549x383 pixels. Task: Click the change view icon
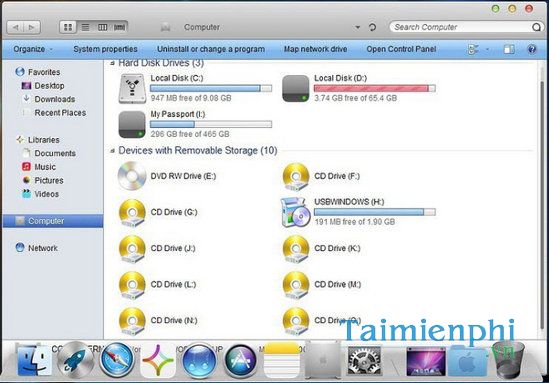473,49
